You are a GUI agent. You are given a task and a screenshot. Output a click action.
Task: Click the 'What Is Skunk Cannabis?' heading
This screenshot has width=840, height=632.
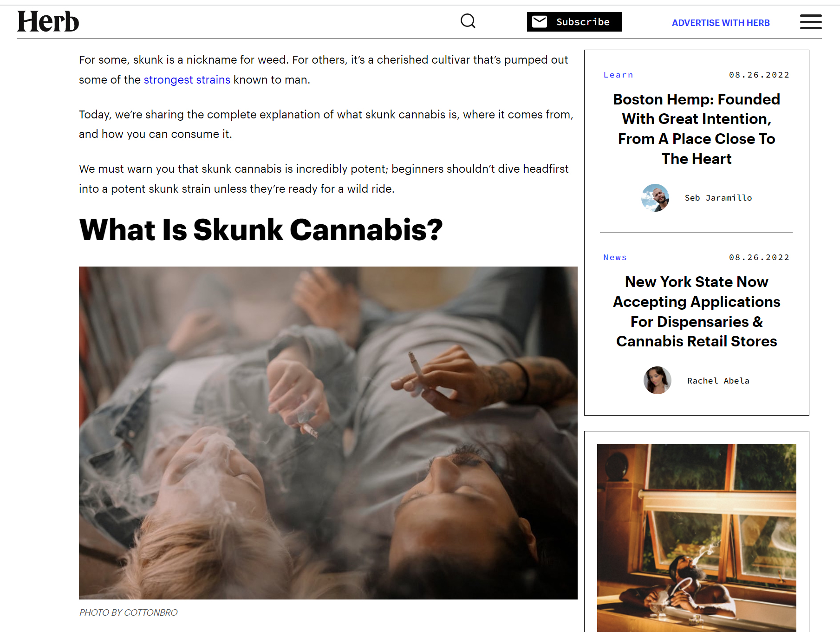pyautogui.click(x=261, y=230)
